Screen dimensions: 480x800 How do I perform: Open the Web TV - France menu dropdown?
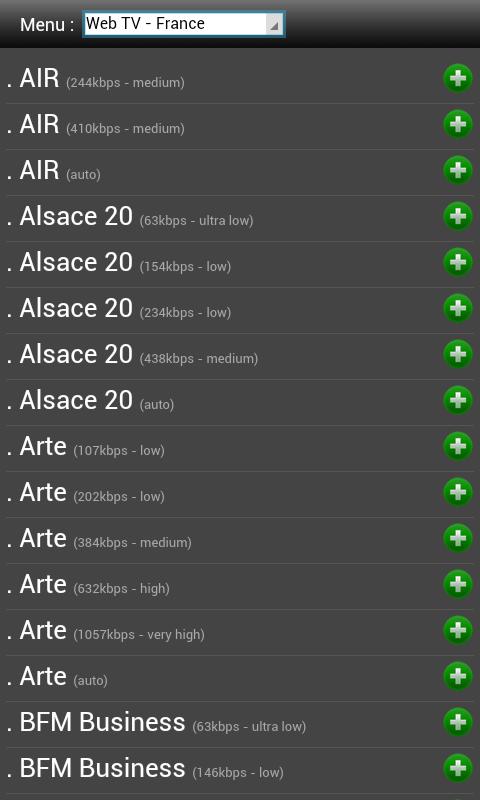[x=184, y=24]
